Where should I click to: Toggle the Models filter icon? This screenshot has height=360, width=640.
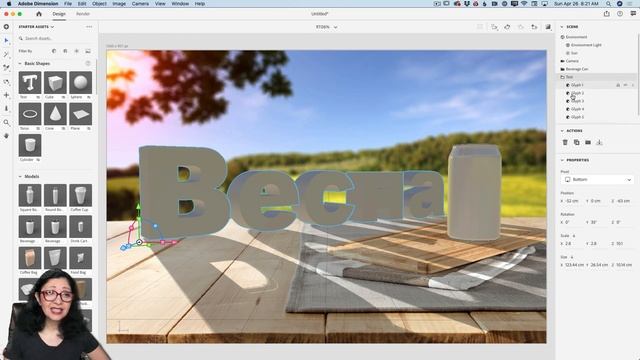[54, 51]
